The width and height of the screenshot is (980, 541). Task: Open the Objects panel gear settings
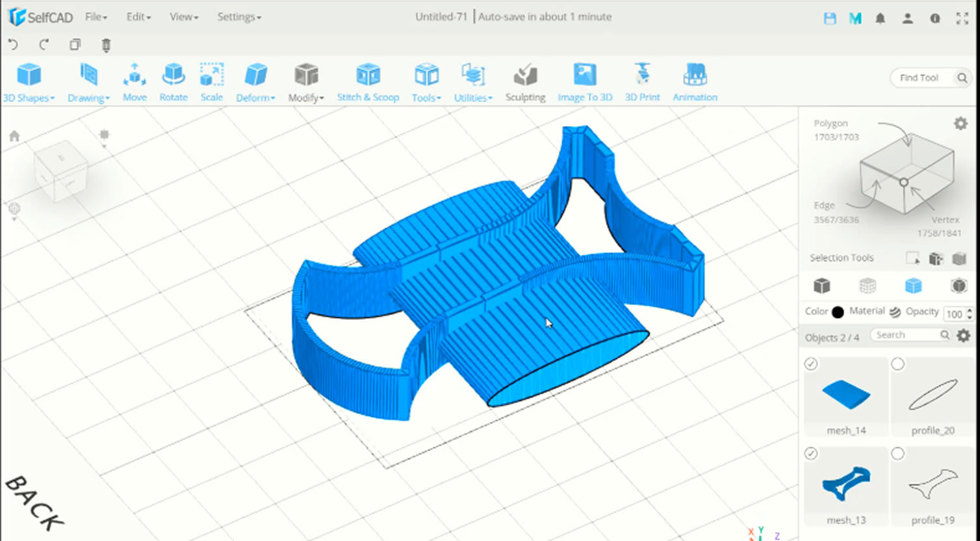[x=964, y=336]
